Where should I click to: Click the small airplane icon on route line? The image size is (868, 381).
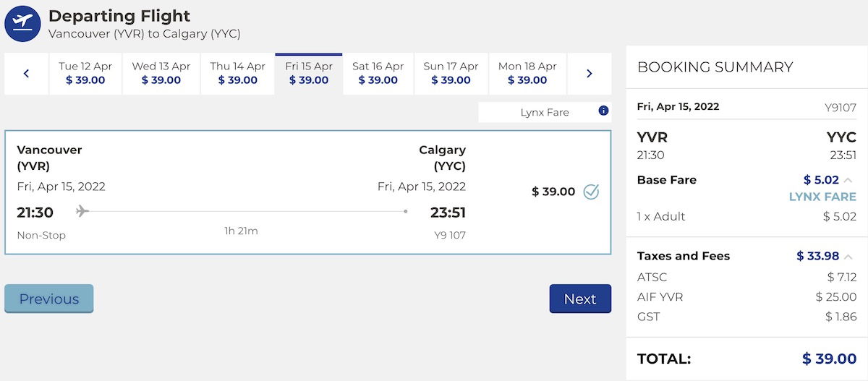click(82, 211)
